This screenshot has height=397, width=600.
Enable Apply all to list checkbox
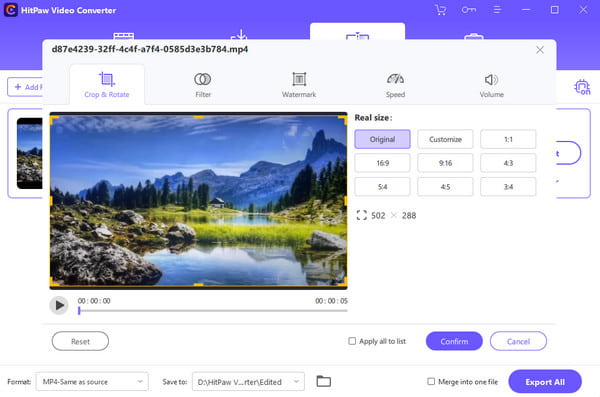point(352,341)
